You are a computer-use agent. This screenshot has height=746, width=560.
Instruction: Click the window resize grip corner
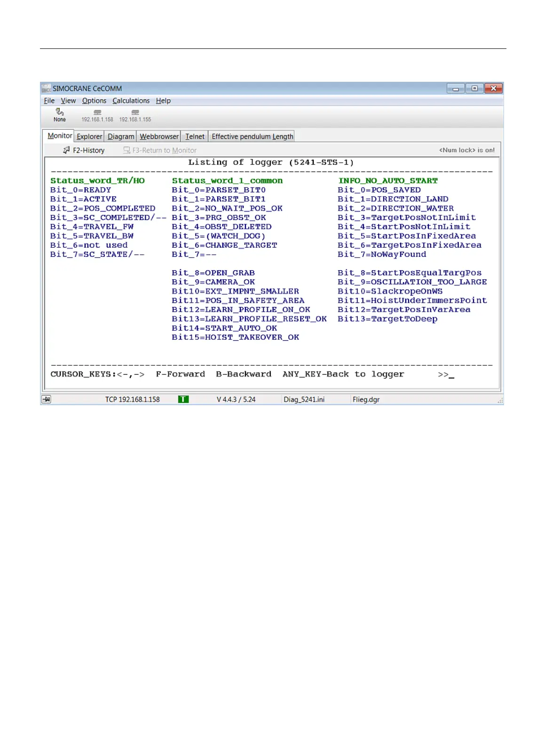(500, 401)
